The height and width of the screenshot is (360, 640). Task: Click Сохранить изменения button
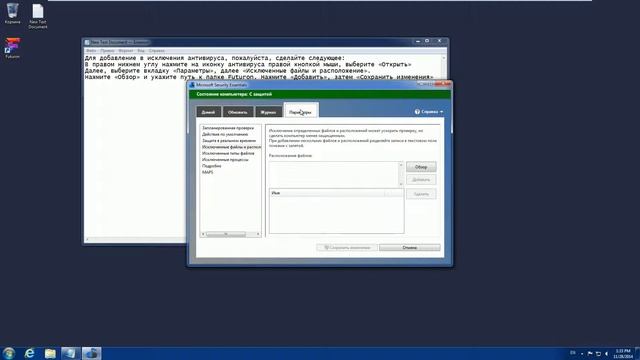pos(347,247)
